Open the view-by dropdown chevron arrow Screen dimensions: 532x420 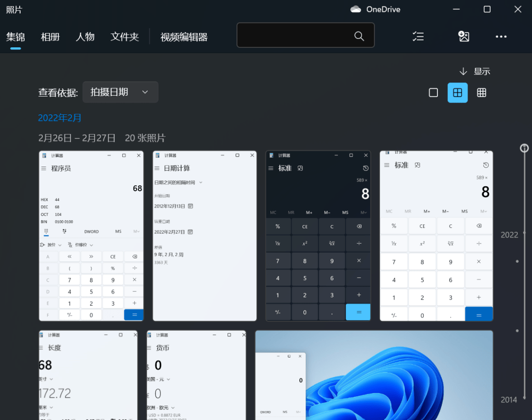pyautogui.click(x=145, y=92)
